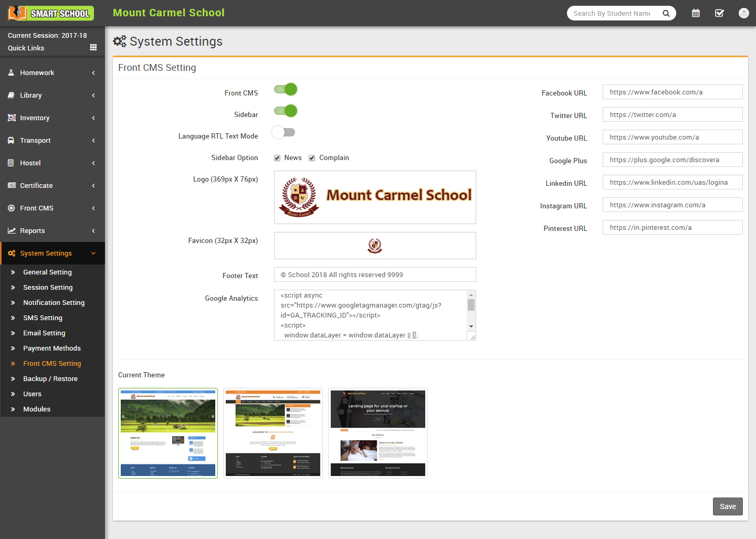Click the Smart School logo
The width and height of the screenshot is (756, 539).
(x=51, y=13)
